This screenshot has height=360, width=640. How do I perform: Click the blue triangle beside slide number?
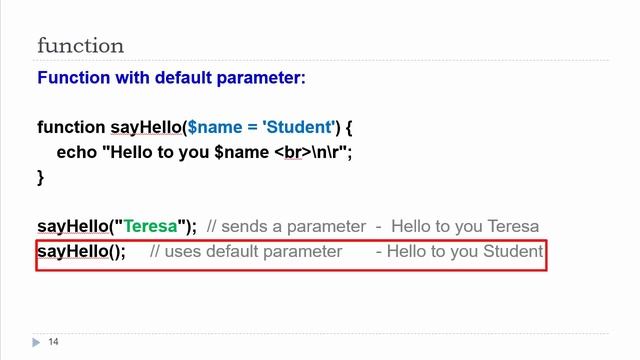tap(36, 342)
